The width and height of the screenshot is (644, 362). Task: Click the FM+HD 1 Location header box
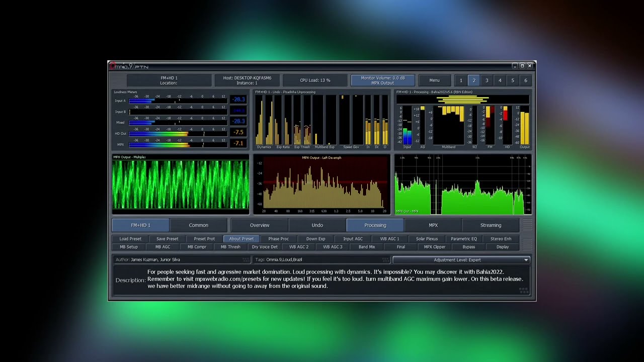point(169,80)
